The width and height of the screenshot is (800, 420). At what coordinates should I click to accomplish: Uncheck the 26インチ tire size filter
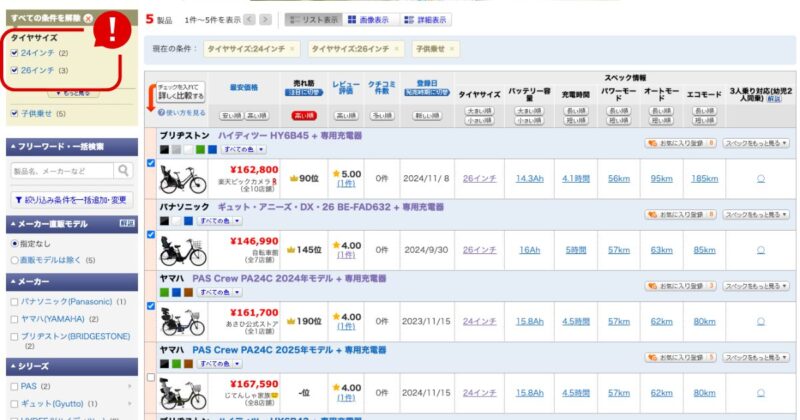[x=14, y=70]
